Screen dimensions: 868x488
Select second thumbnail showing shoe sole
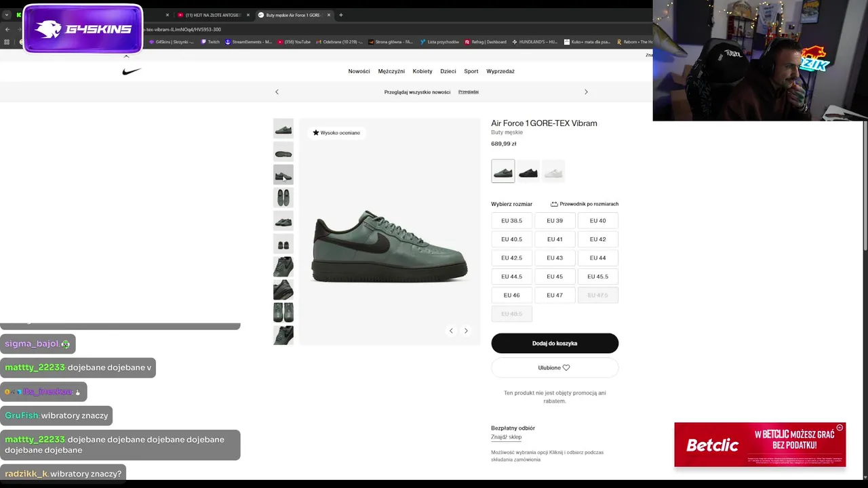coord(283,152)
